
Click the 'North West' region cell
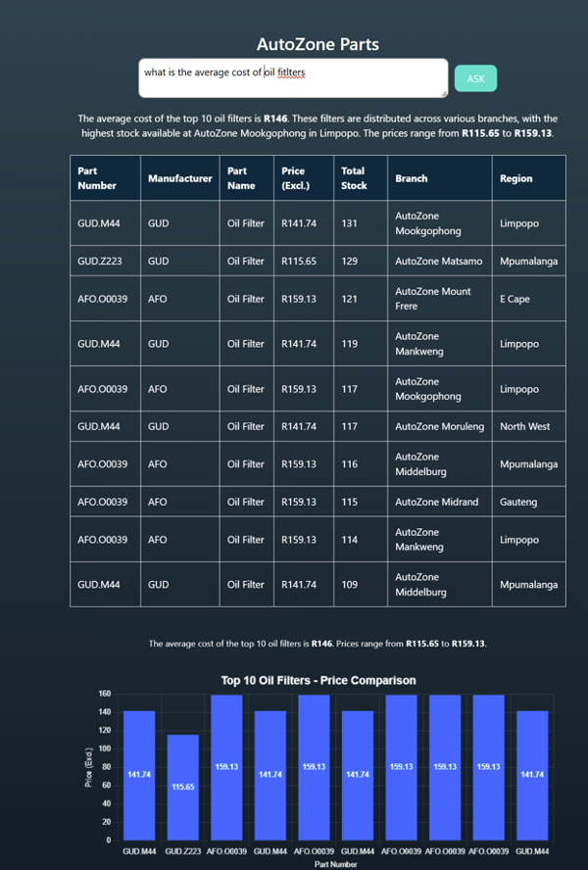pos(528,426)
